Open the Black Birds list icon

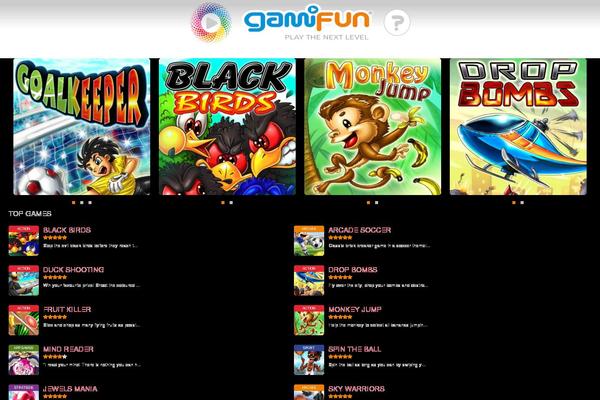[24, 240]
